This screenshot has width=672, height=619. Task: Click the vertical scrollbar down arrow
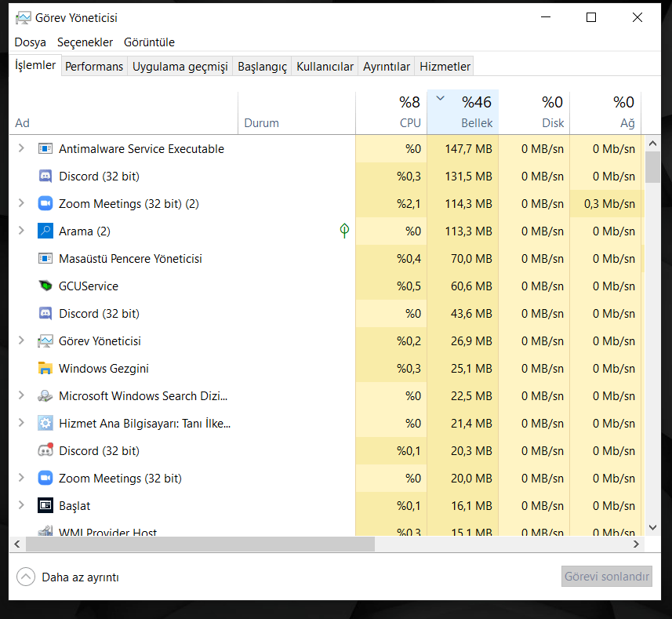(x=652, y=528)
